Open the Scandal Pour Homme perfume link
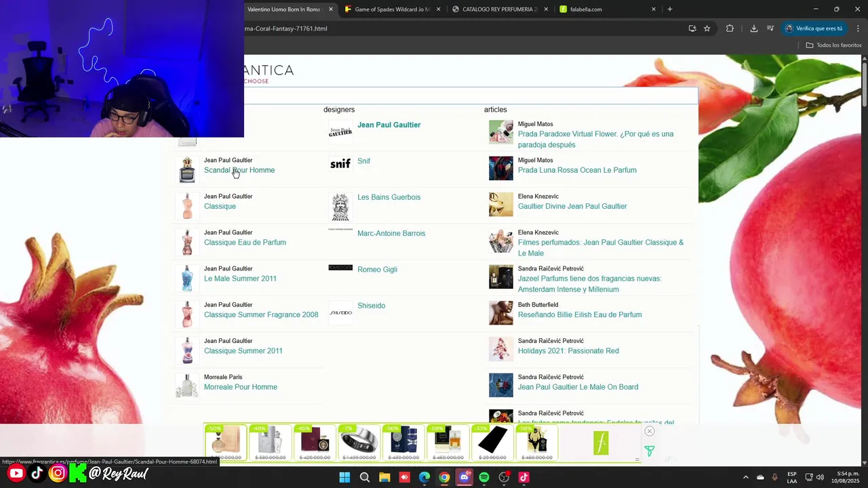The width and height of the screenshot is (868, 488). pyautogui.click(x=239, y=170)
